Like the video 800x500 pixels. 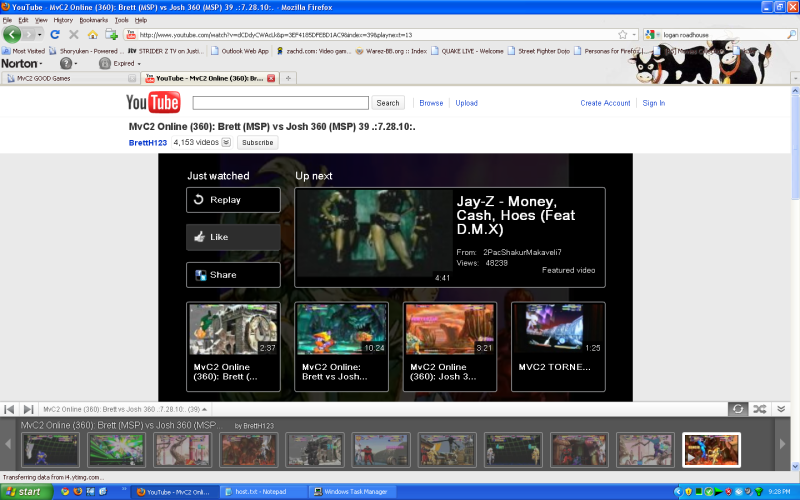pos(233,237)
